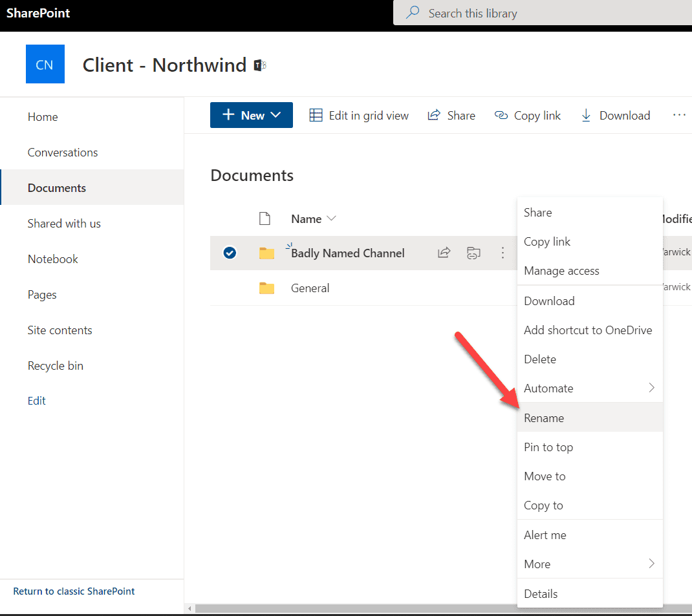
Task: Click the CN site logo tile
Action: (45, 65)
